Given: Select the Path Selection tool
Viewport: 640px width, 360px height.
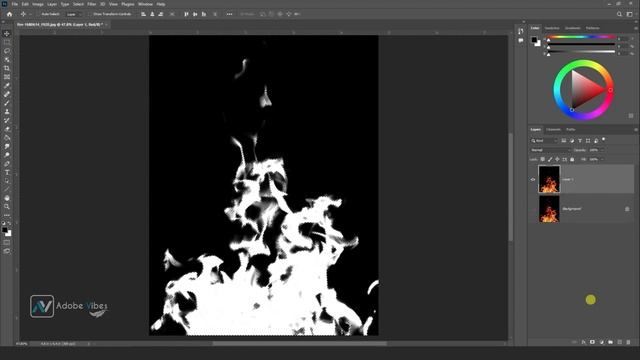Looking at the screenshot, I should click(7, 181).
